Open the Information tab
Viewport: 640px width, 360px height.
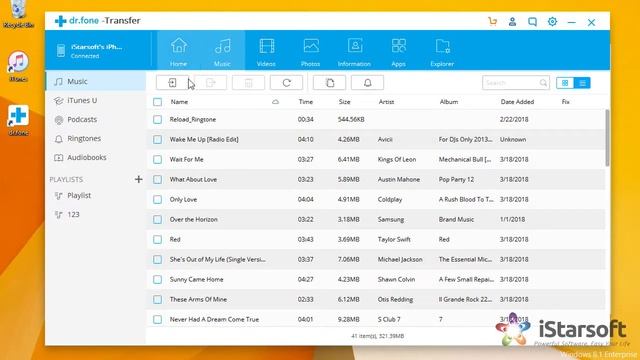pos(354,52)
